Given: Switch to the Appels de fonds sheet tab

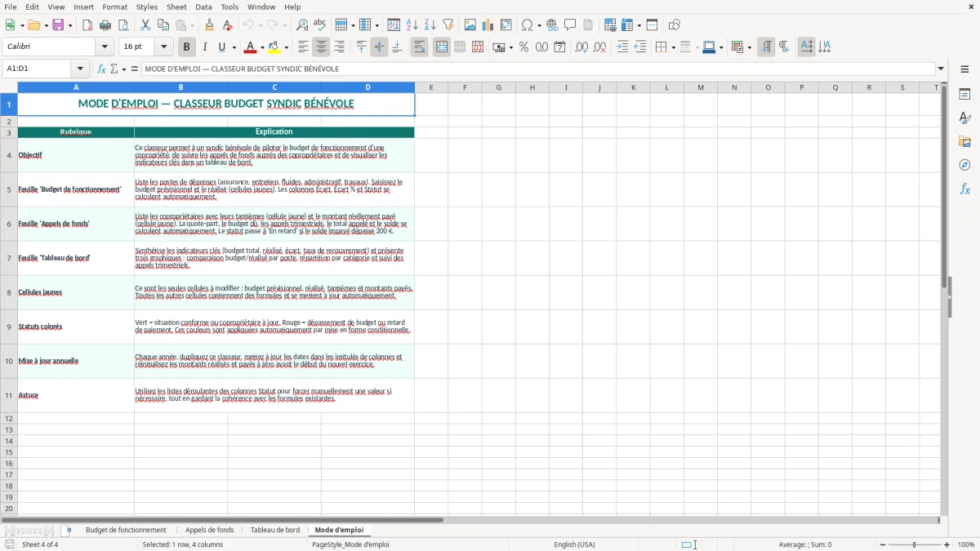Looking at the screenshot, I should (209, 530).
